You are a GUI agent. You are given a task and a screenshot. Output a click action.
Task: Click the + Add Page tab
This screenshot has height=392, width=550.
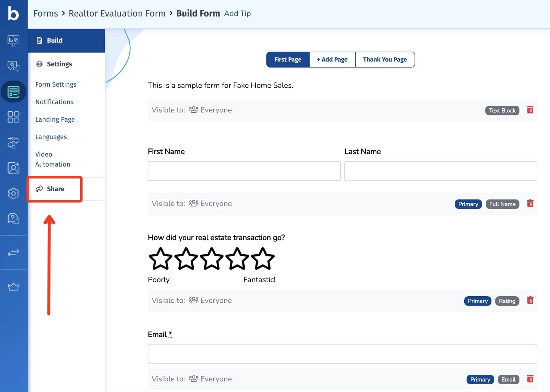(332, 60)
